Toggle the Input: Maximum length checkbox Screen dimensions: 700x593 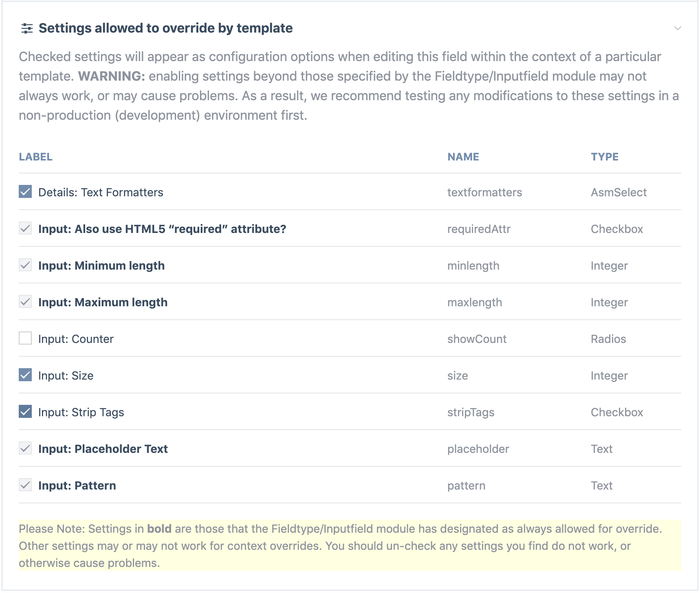pyautogui.click(x=25, y=301)
